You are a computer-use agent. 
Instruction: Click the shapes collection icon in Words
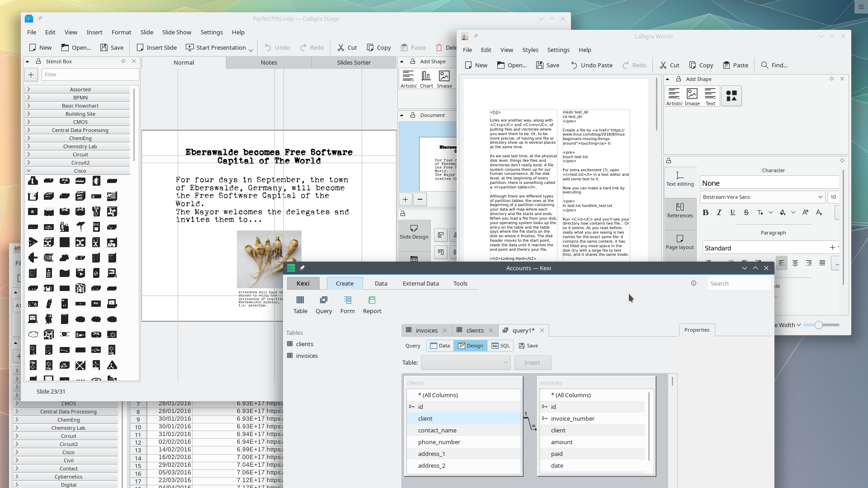[x=731, y=96]
